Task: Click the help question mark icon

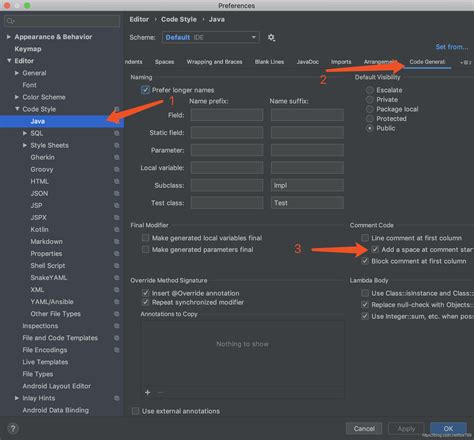Action: pos(13,429)
